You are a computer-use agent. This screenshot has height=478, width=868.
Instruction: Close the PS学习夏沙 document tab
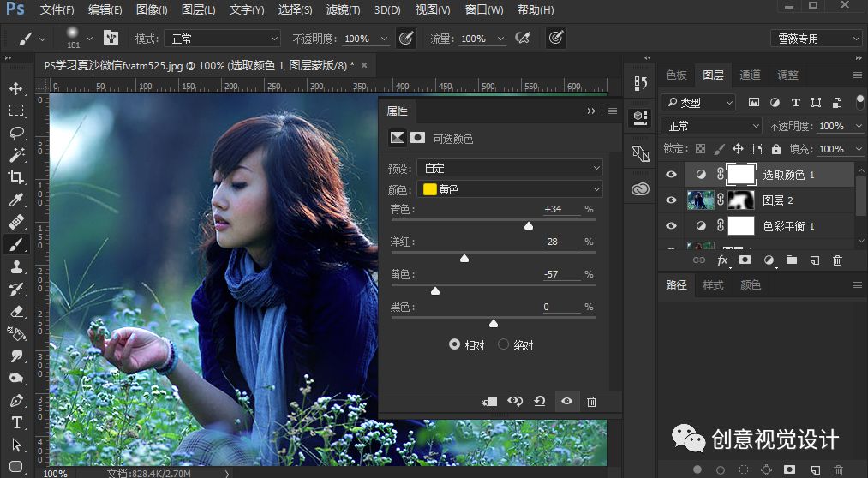(364, 65)
